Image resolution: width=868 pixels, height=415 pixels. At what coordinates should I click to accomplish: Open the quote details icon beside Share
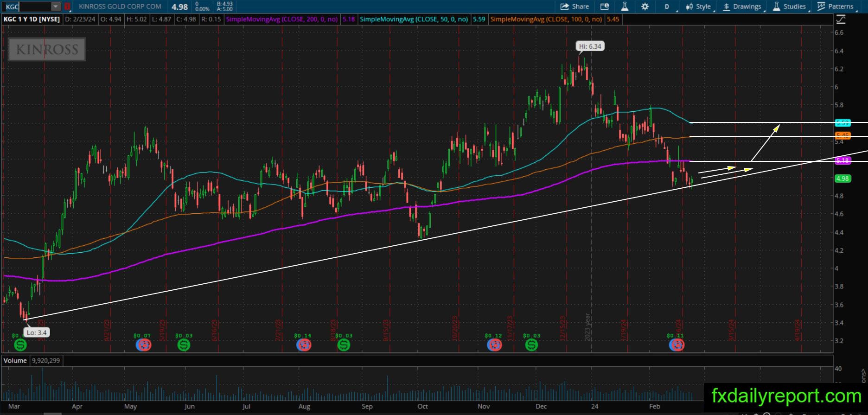pyautogui.click(x=605, y=6)
